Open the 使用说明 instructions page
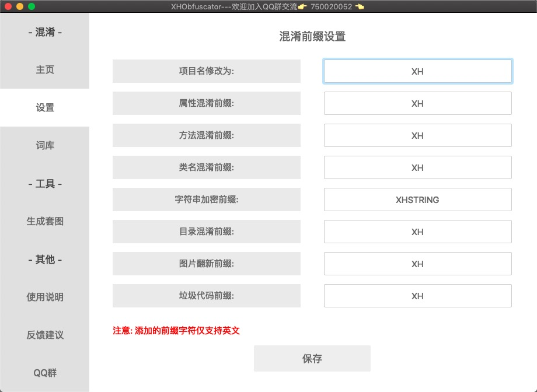The image size is (537, 392). coord(44,297)
